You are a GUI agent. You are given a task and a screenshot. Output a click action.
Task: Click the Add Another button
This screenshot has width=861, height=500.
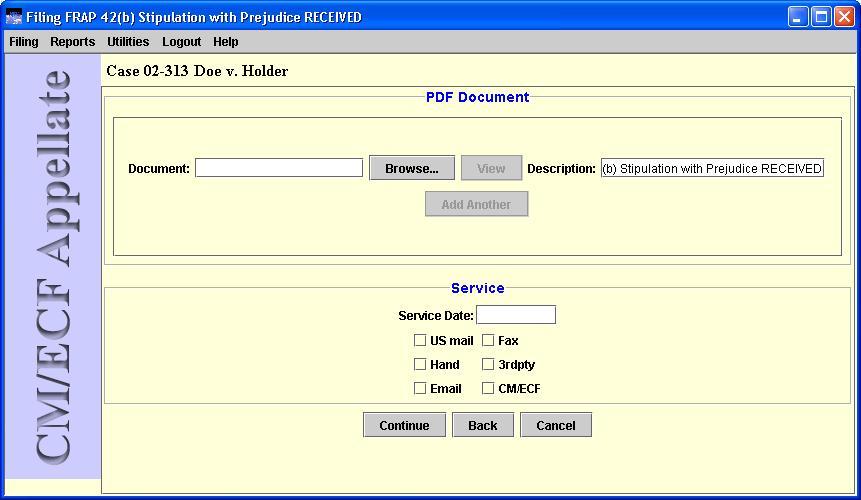tap(477, 204)
